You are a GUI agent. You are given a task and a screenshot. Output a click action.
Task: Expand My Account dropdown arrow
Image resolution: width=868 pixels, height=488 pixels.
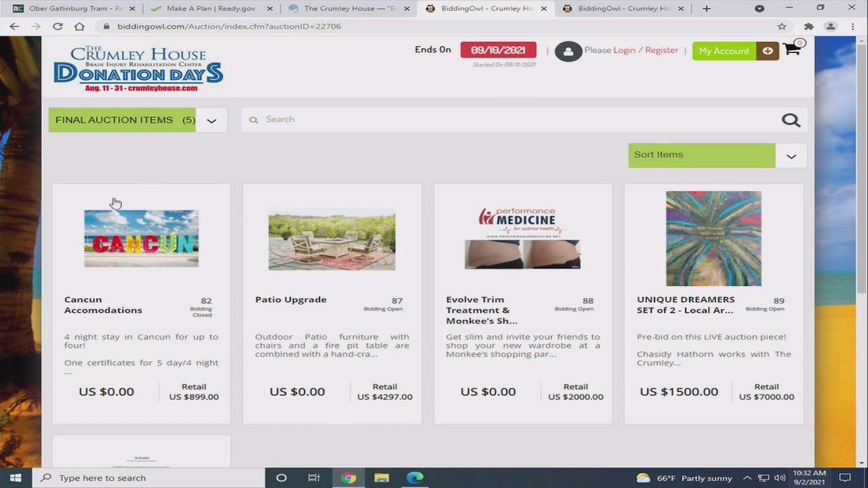pos(768,51)
